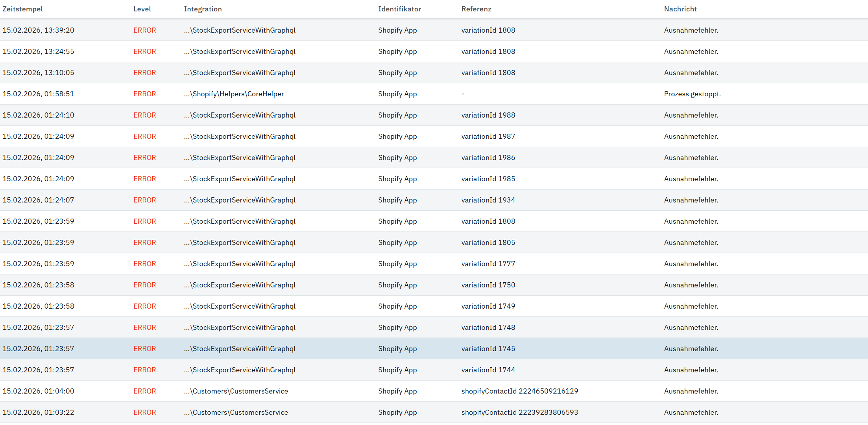Click the Identifikator column header

point(399,9)
